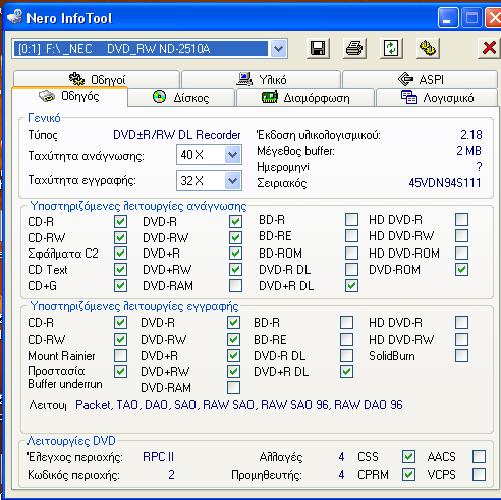Screen dimensions: 501x500
Task: Click the Packet, TAO, DAO write modes text
Action: tap(239, 405)
